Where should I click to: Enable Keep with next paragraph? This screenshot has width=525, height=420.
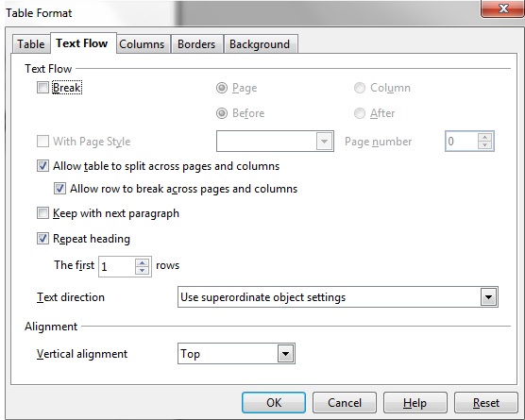pos(42,213)
